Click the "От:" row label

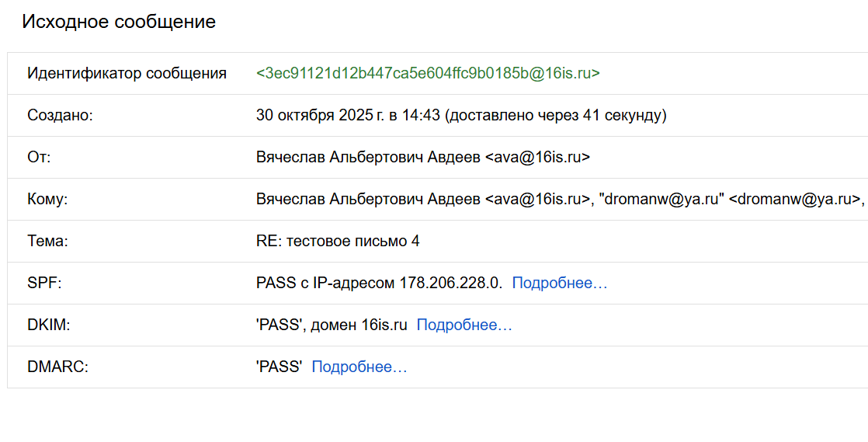coord(39,157)
